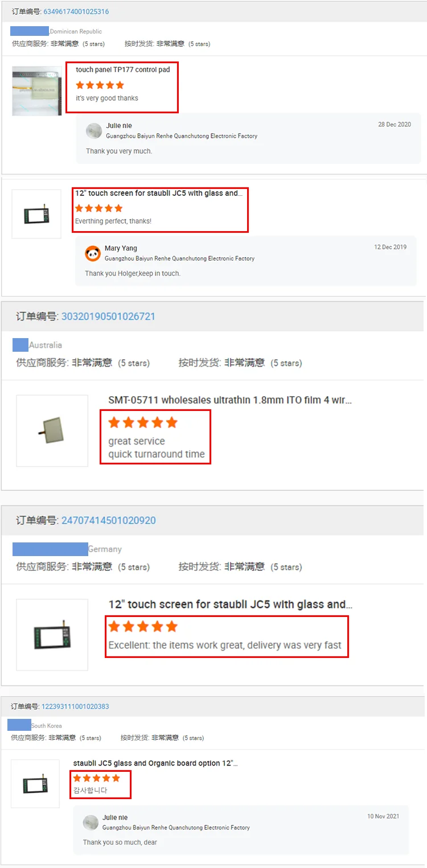The width and height of the screenshot is (427, 868).
Task: Open 'staubli JC5 glass and Organic board' title
Action: coord(155,763)
